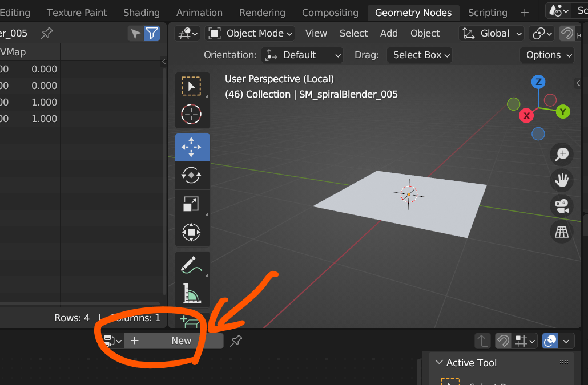The height and width of the screenshot is (385, 588).
Task: Click the negative X axis red circle on gizmo
Action: tap(550, 100)
